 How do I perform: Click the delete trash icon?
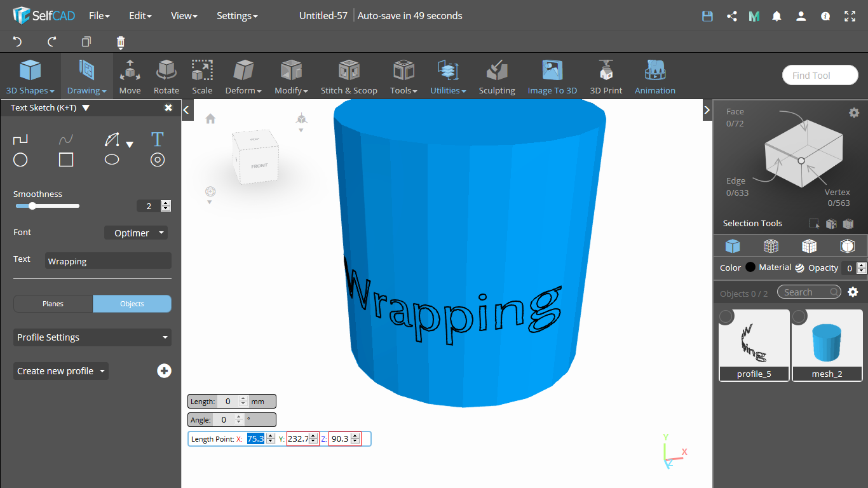coord(121,43)
